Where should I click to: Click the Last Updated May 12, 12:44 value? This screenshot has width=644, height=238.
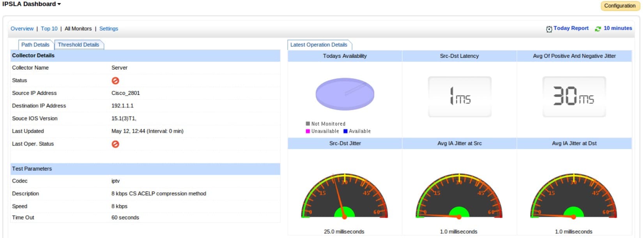coord(147,131)
